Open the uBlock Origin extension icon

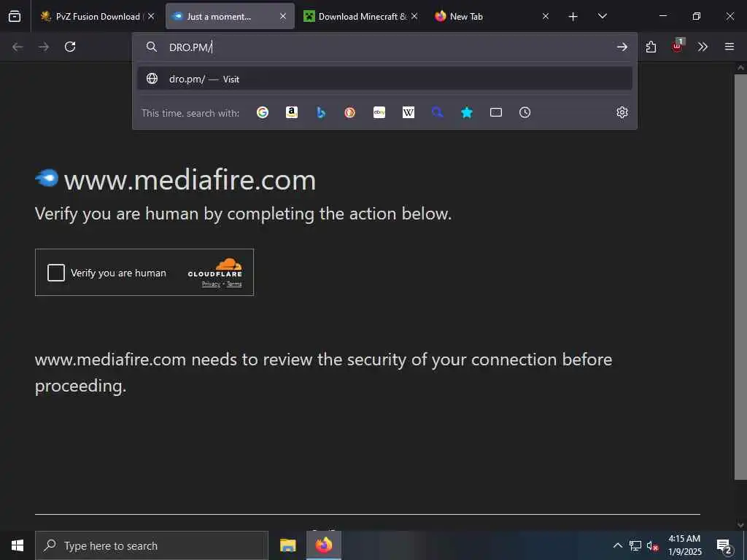pyautogui.click(x=678, y=46)
